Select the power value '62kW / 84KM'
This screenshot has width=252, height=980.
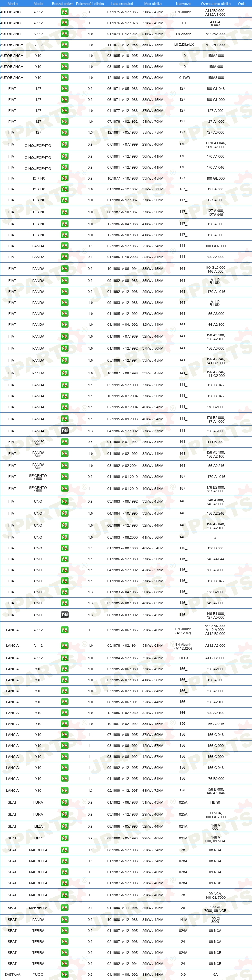pyautogui.click(x=153, y=691)
